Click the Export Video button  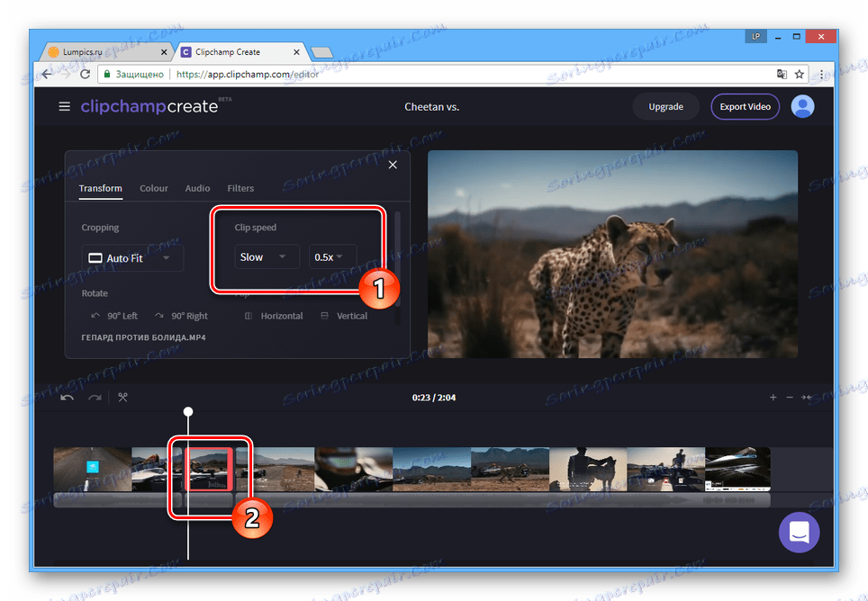tap(745, 106)
